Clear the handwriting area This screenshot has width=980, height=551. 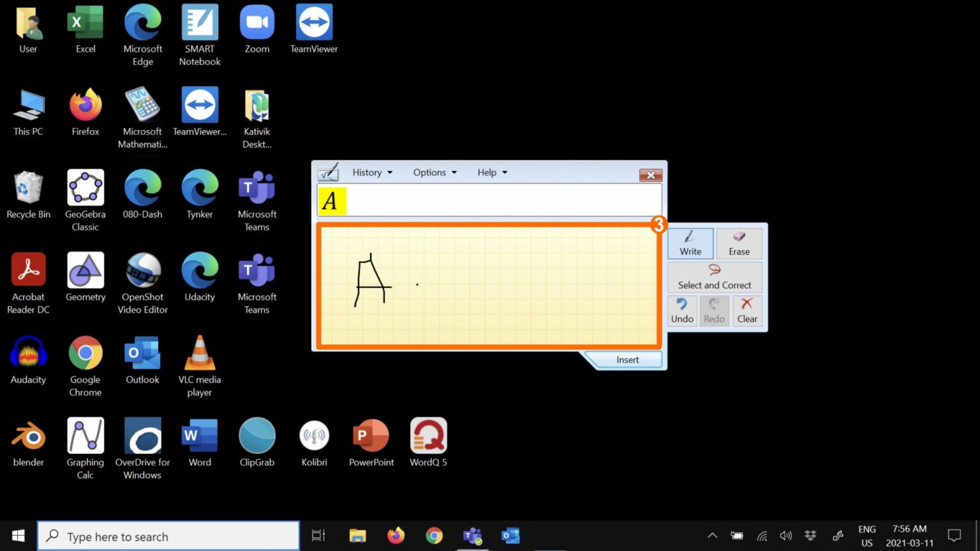tap(747, 310)
